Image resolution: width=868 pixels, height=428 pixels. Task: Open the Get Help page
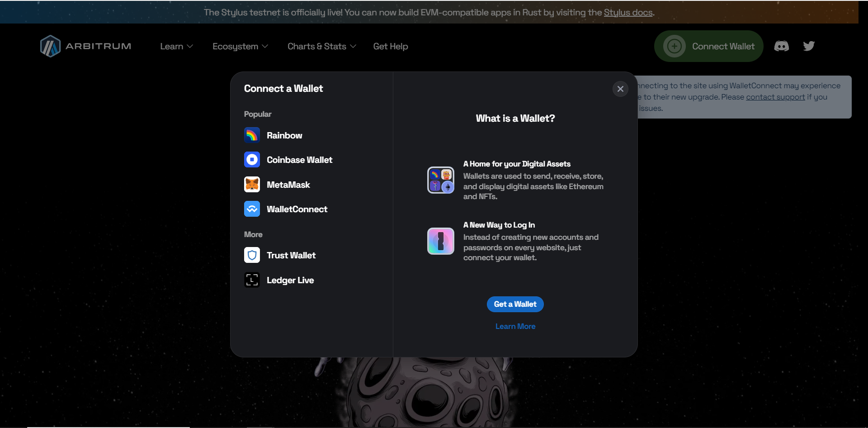[x=391, y=47]
